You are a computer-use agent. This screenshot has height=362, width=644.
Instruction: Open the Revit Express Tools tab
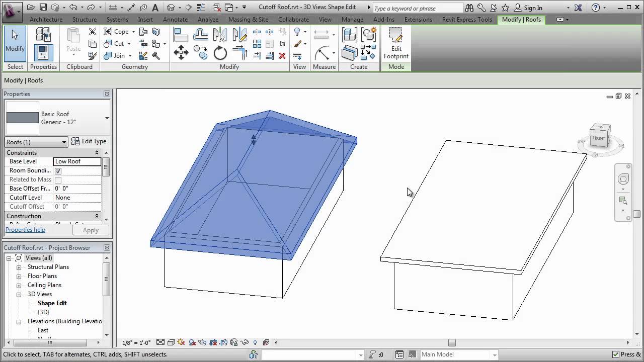(467, 20)
